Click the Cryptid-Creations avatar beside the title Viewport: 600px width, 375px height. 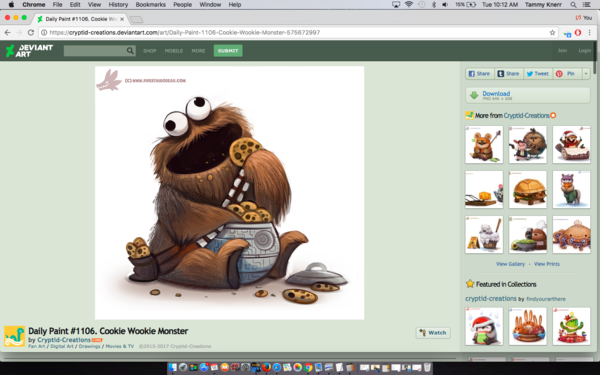tap(15, 336)
